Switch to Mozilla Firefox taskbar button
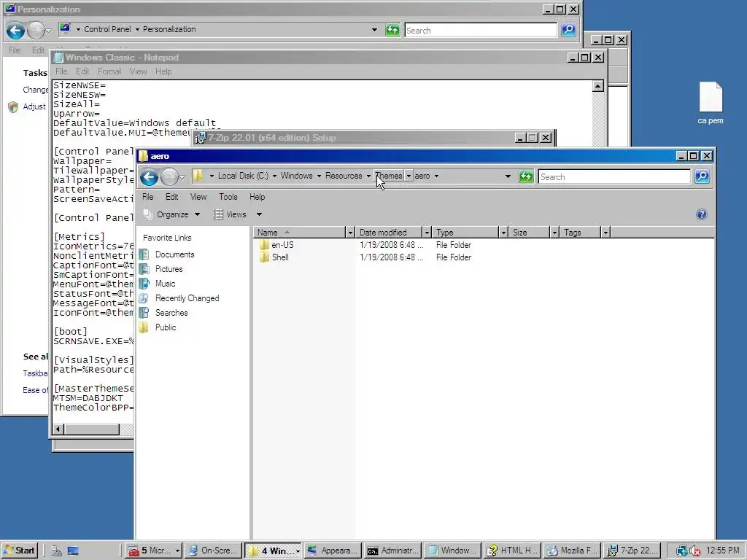The height and width of the screenshot is (560, 747). click(571, 551)
